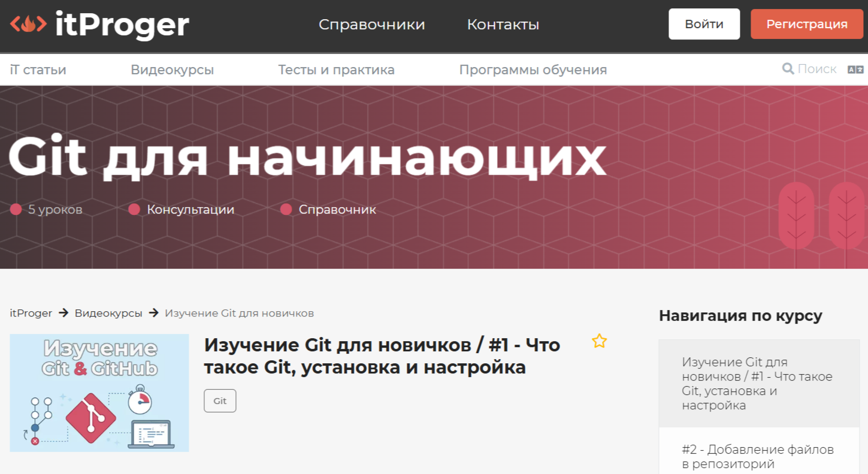
Task: Click Видеокурсы in the breadcrumb
Action: [x=108, y=313]
